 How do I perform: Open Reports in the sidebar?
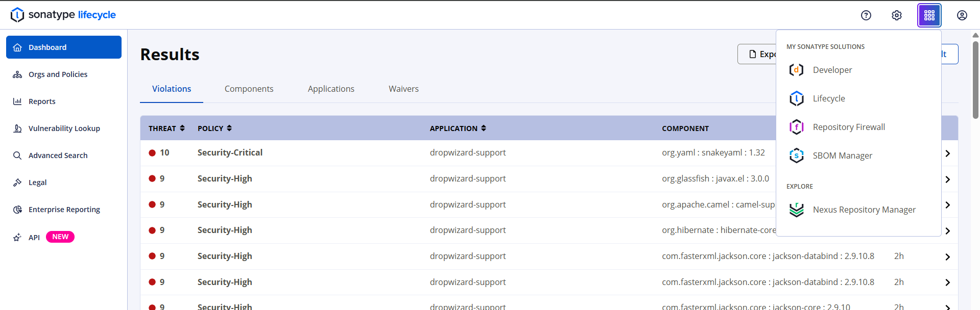pyautogui.click(x=64, y=101)
